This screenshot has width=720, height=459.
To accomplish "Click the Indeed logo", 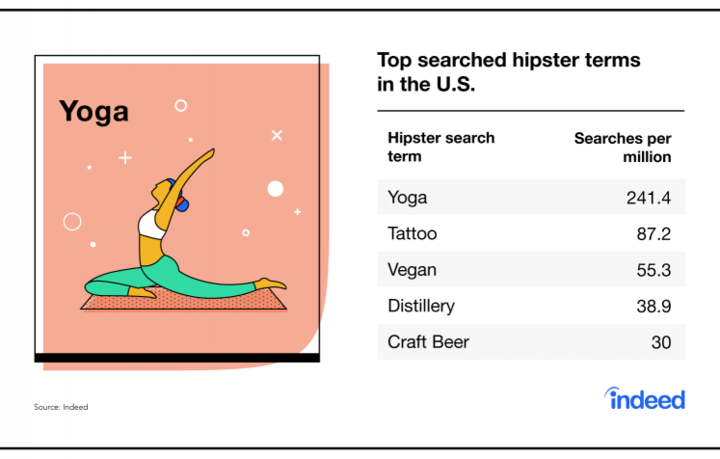I will point(645,398).
